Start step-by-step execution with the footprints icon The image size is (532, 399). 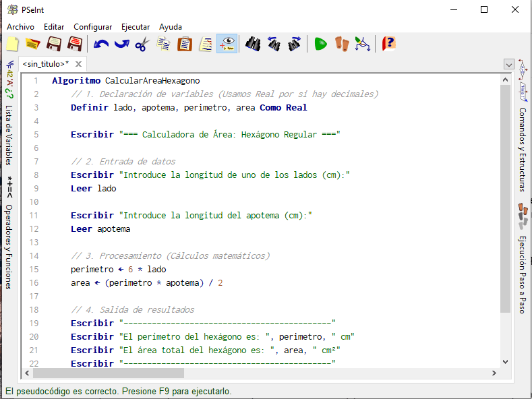point(343,44)
